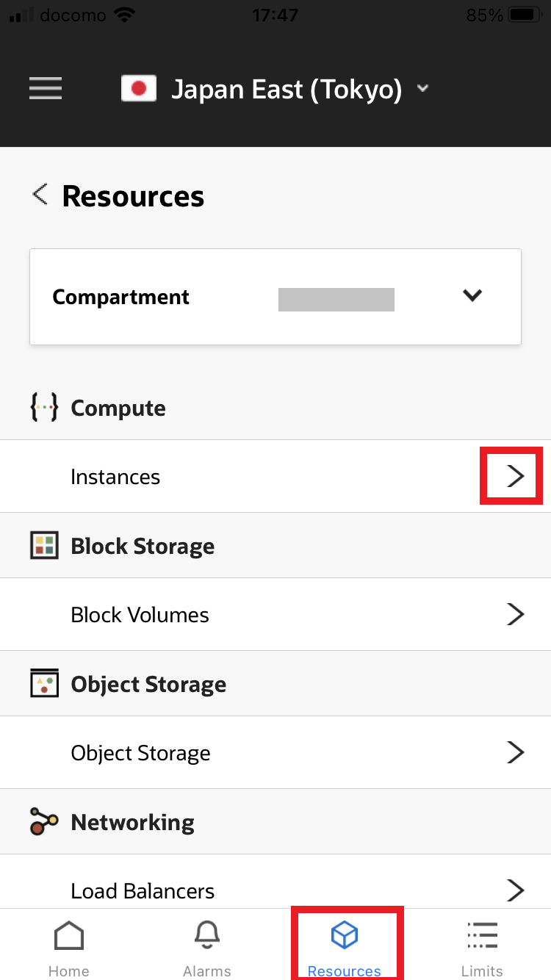Select the Resources tab

[345, 949]
